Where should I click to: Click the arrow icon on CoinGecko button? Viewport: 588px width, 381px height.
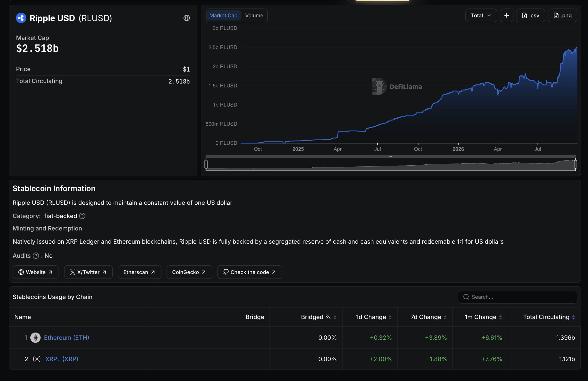point(204,272)
